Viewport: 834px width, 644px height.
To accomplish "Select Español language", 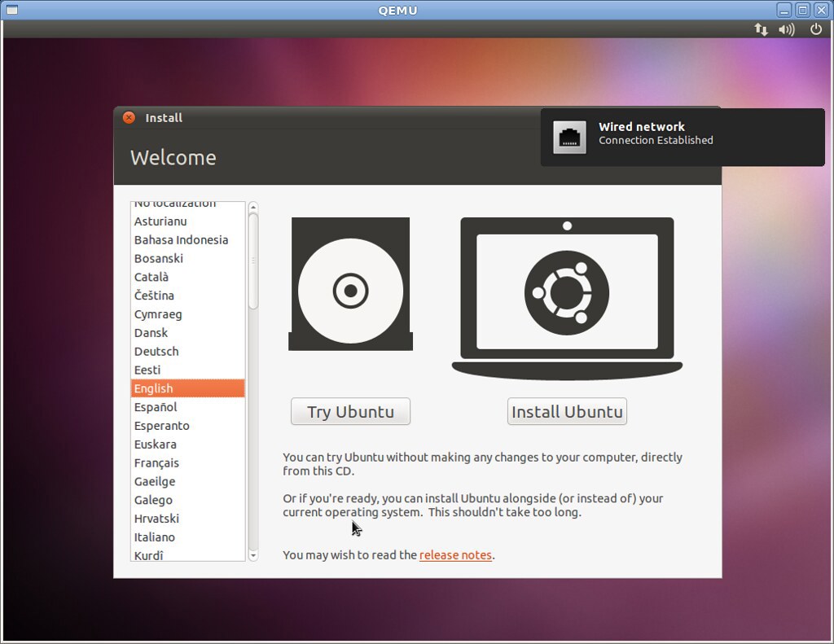I will coord(188,407).
